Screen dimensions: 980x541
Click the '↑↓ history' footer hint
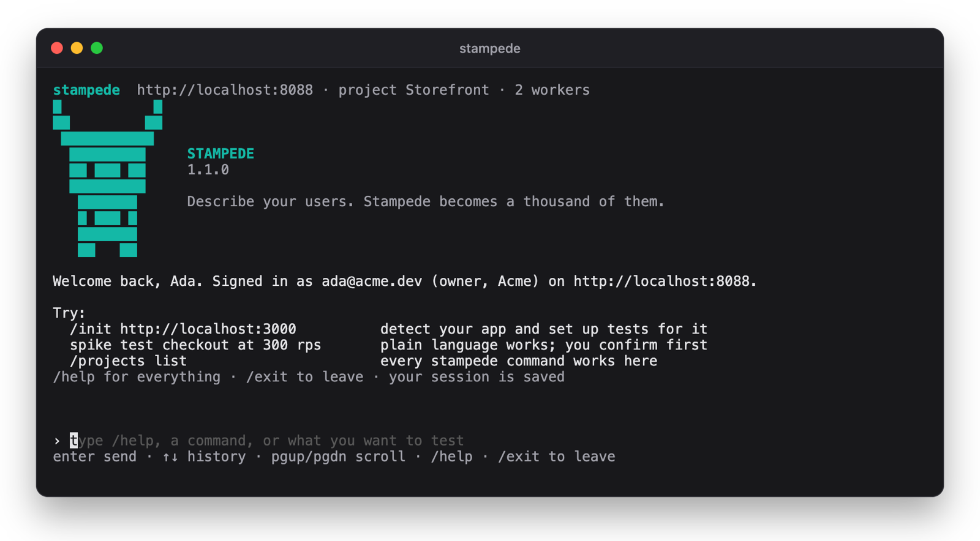204,457
